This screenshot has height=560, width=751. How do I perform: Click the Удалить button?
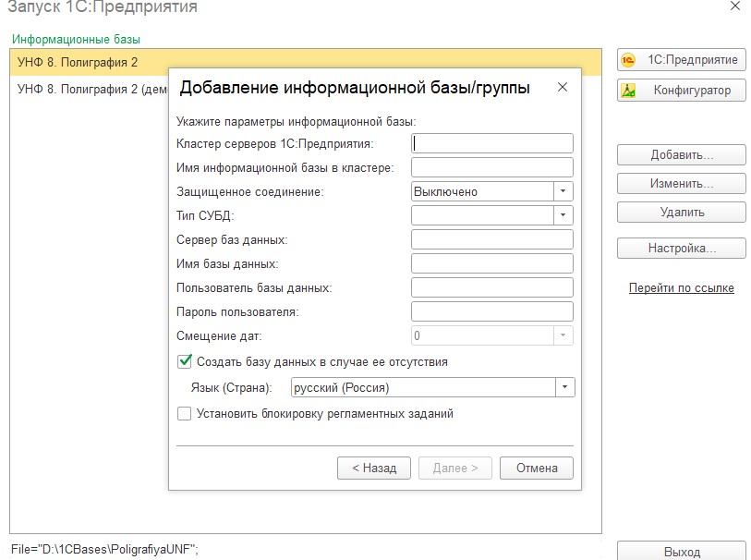(x=682, y=213)
